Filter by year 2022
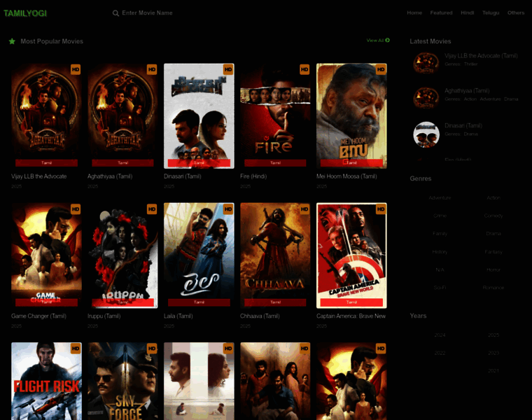The height and width of the screenshot is (420, 532). tap(440, 353)
